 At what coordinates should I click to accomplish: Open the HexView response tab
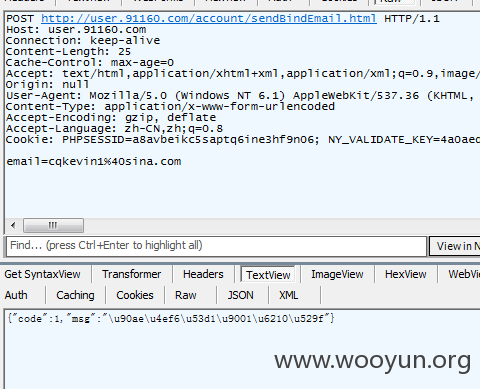click(406, 274)
